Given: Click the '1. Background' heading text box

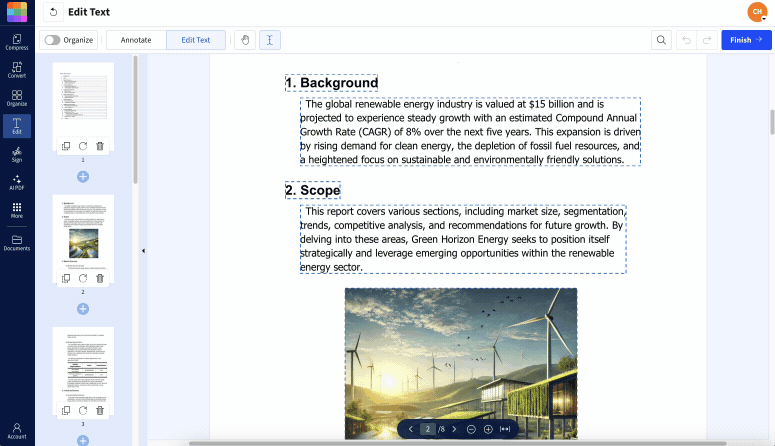Looking at the screenshot, I should tap(332, 83).
